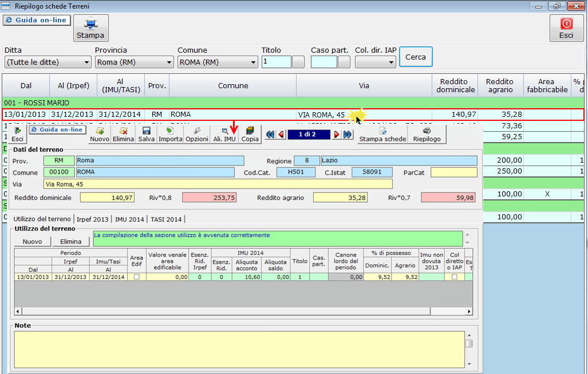Switch to the Irpef 2013 tab
This screenshot has width=588, height=374.
coord(92,219)
